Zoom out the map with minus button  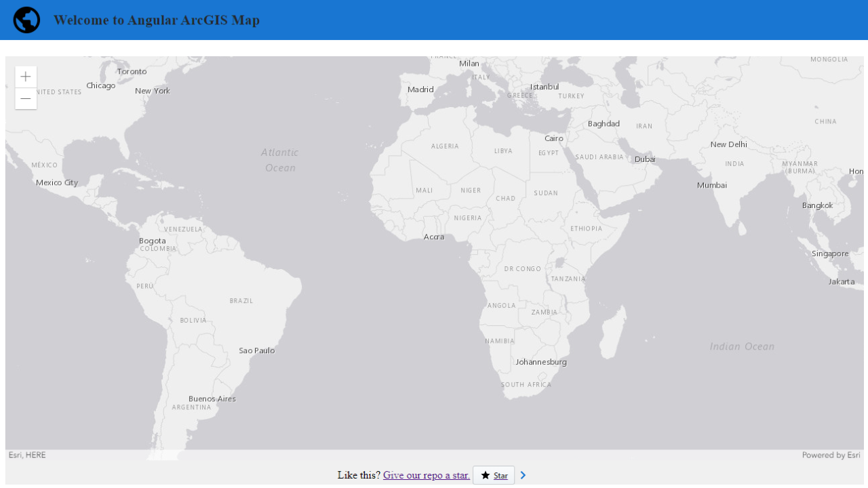pos(26,99)
